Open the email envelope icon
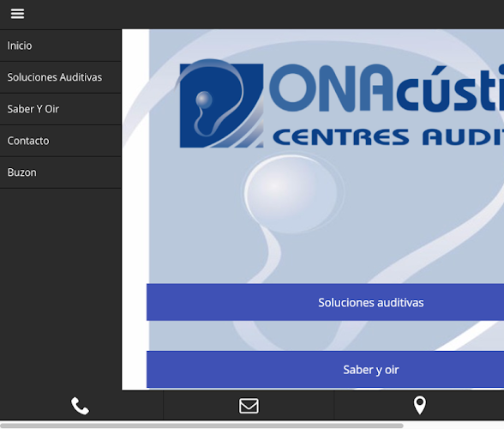Image resolution: width=504 pixels, height=429 pixels. tap(249, 406)
